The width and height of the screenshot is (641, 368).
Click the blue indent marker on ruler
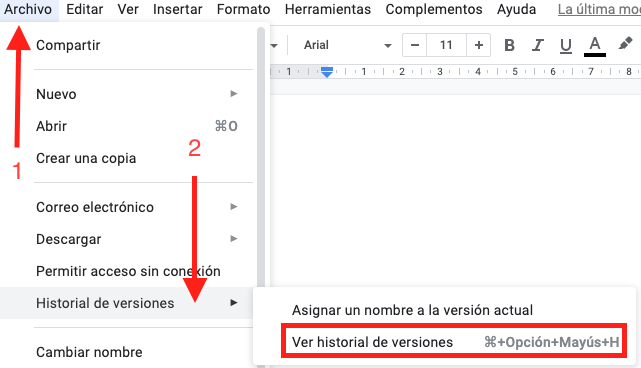pyautogui.click(x=327, y=72)
